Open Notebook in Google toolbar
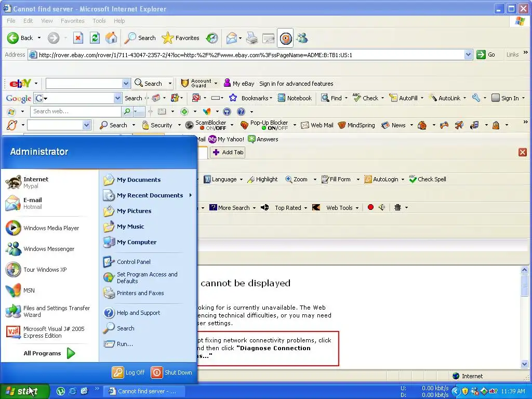The image size is (532, 399). (295, 98)
